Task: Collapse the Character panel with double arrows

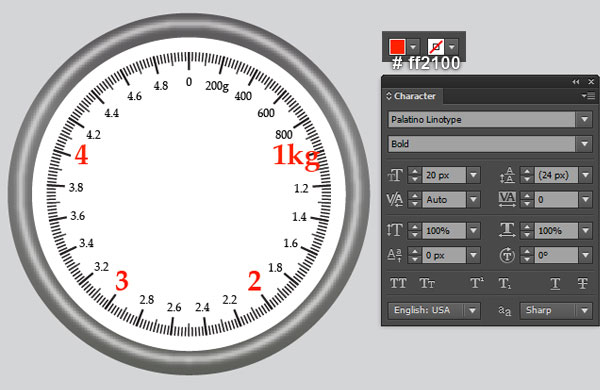Action: tap(576, 82)
